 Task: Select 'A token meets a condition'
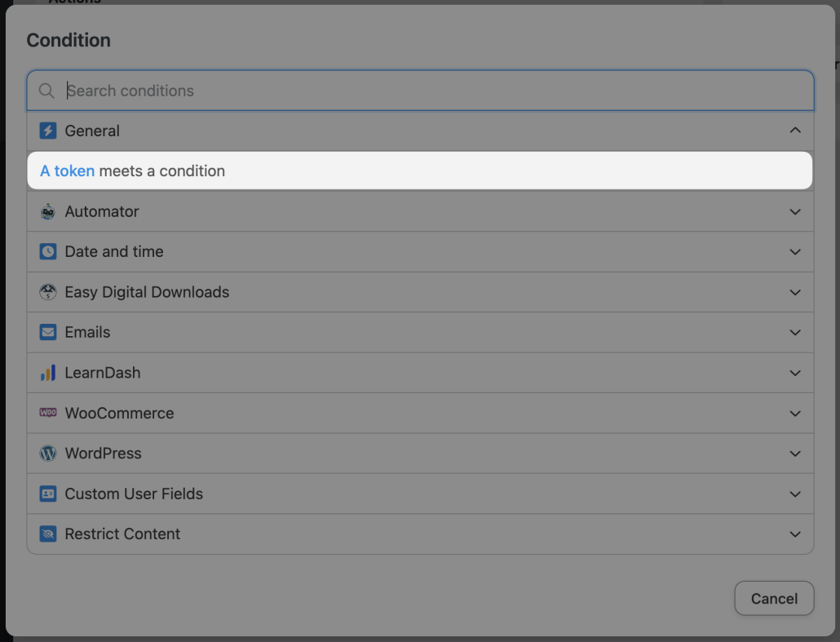pyautogui.click(x=420, y=170)
